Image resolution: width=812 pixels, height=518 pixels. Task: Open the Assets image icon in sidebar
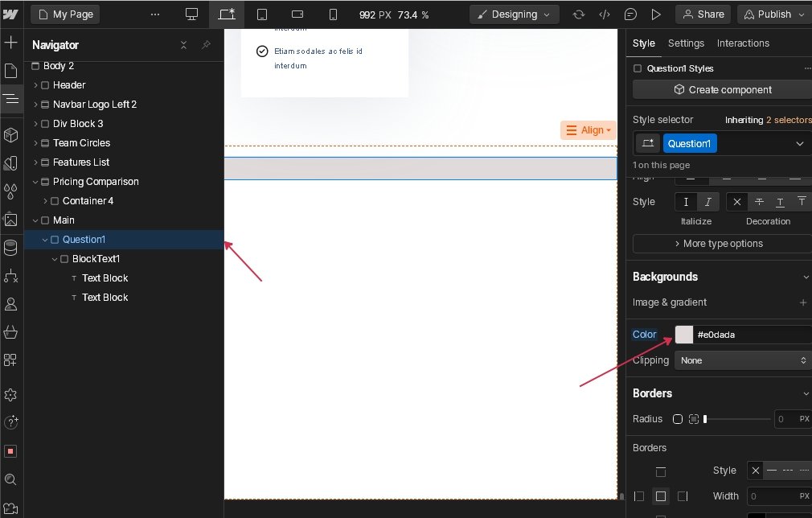pyautogui.click(x=11, y=219)
